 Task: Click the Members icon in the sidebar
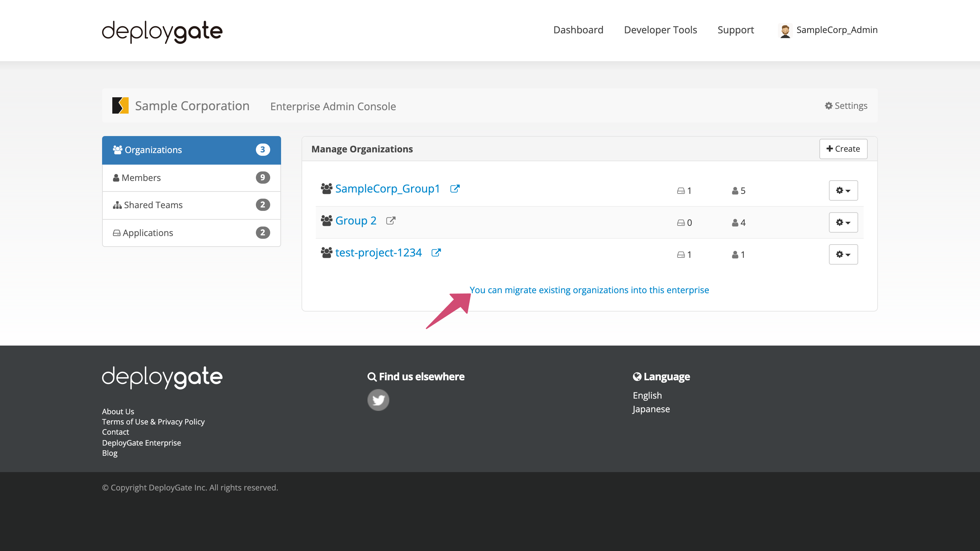coord(116,177)
